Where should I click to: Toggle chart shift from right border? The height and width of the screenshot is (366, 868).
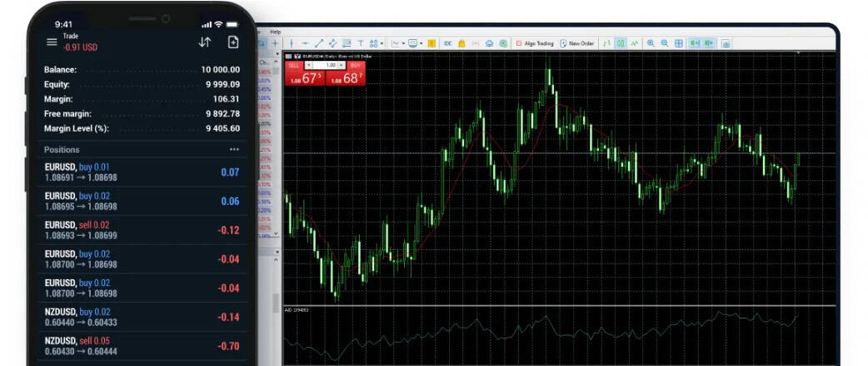coord(709,43)
